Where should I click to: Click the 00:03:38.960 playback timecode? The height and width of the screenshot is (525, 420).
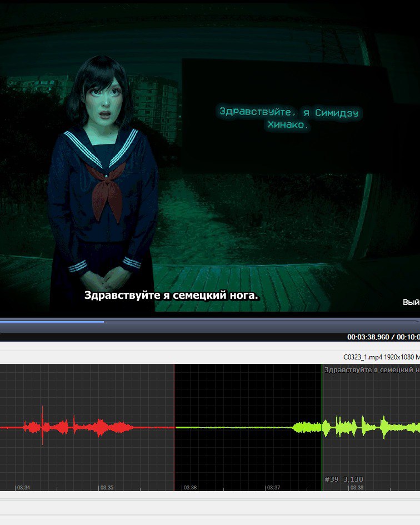coord(368,337)
